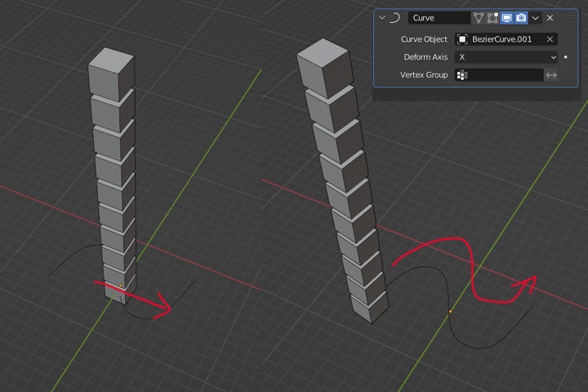Select the orange origin point on right curve
This screenshot has width=588, height=392.
click(x=450, y=311)
